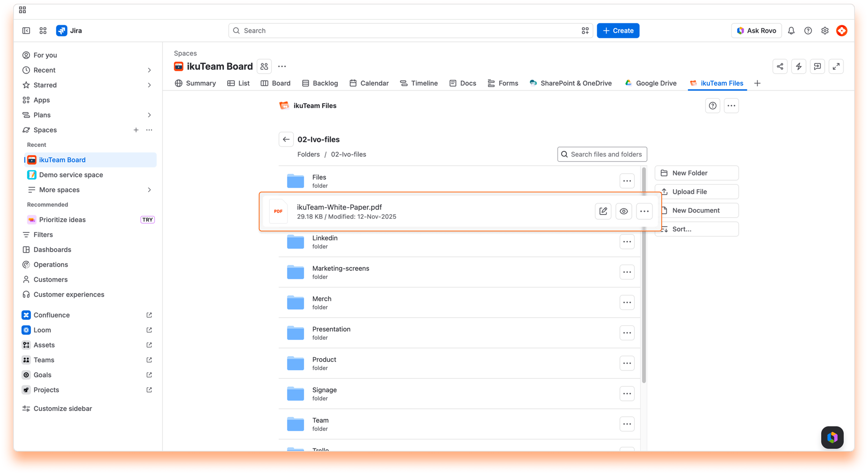The width and height of the screenshot is (868, 474).
Task: Click the Ask Rovo button
Action: click(x=756, y=31)
